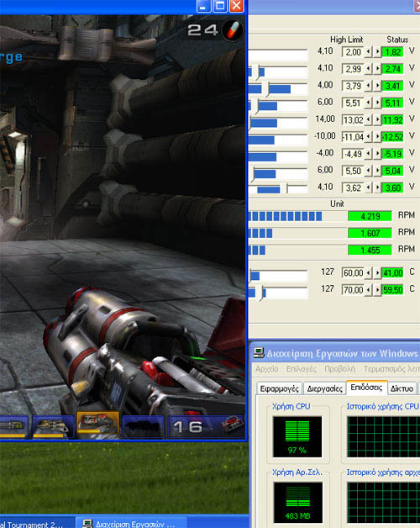Click into the 60,00 temperature limit field
The height and width of the screenshot is (528, 420).
pos(353,272)
